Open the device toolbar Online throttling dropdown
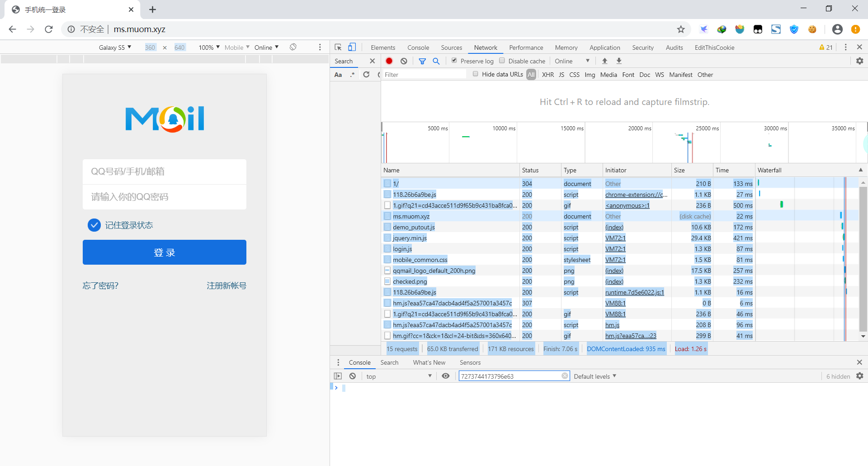Image resolution: width=868 pixels, height=466 pixels. tap(266, 48)
